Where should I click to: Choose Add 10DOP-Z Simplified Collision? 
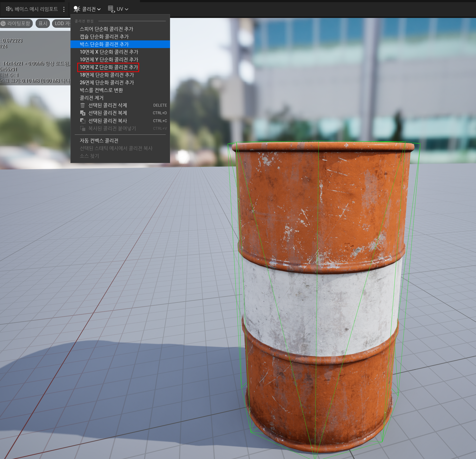(x=109, y=67)
